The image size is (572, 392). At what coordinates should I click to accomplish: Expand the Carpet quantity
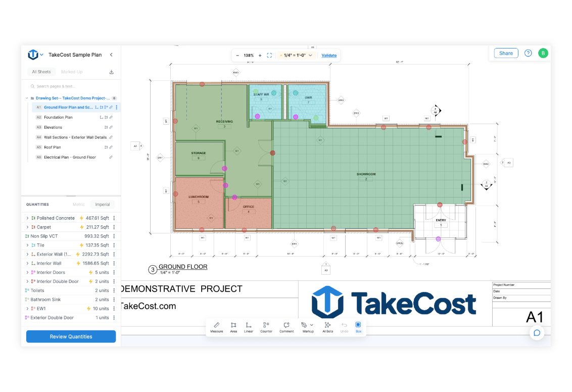pyautogui.click(x=27, y=227)
